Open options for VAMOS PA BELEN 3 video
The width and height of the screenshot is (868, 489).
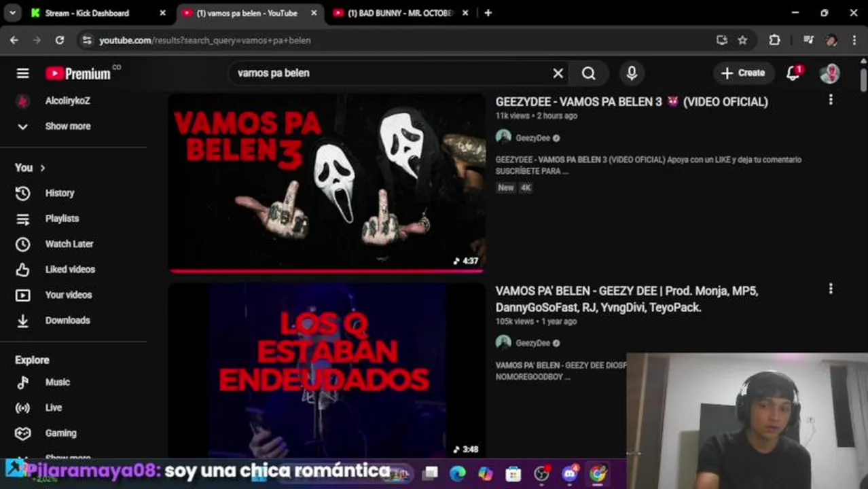tap(830, 100)
